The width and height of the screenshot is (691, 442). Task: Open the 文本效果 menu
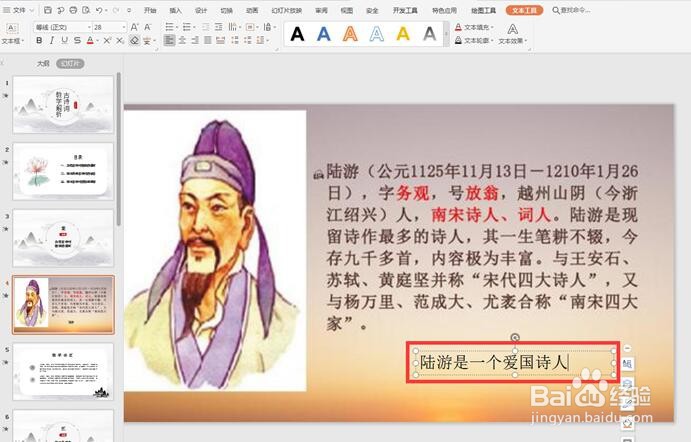tap(513, 34)
